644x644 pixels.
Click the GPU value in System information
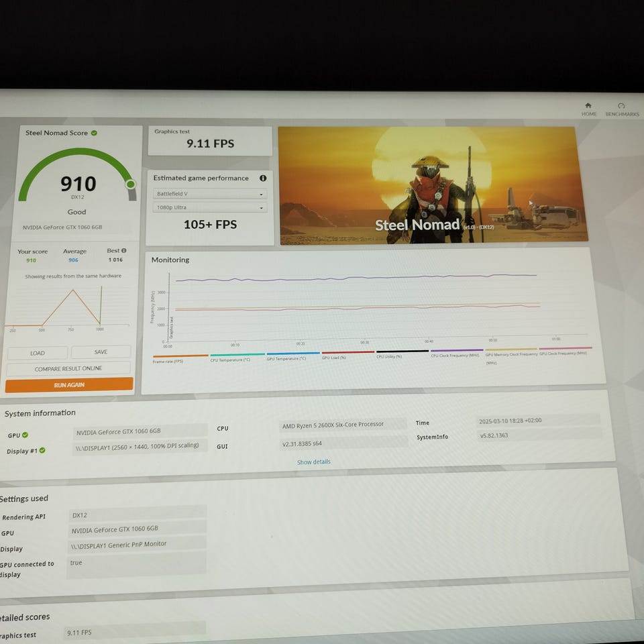tap(140, 431)
